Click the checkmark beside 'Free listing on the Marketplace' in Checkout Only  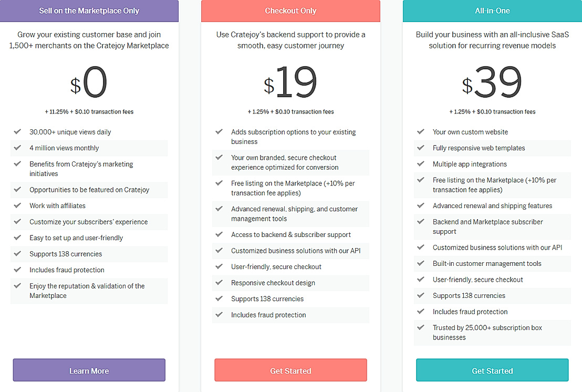tap(219, 183)
